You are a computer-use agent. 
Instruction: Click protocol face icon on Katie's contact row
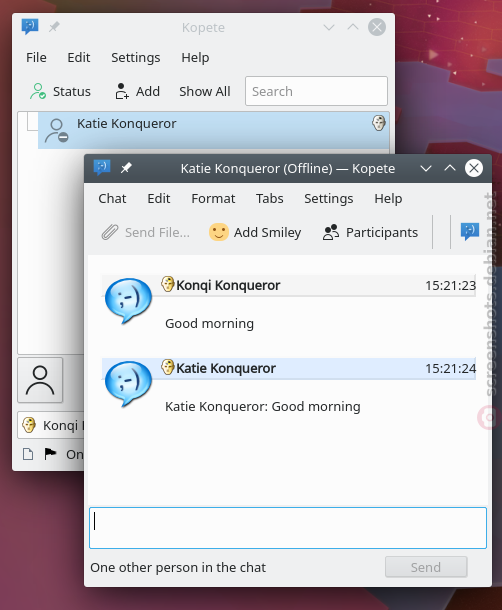[378, 123]
